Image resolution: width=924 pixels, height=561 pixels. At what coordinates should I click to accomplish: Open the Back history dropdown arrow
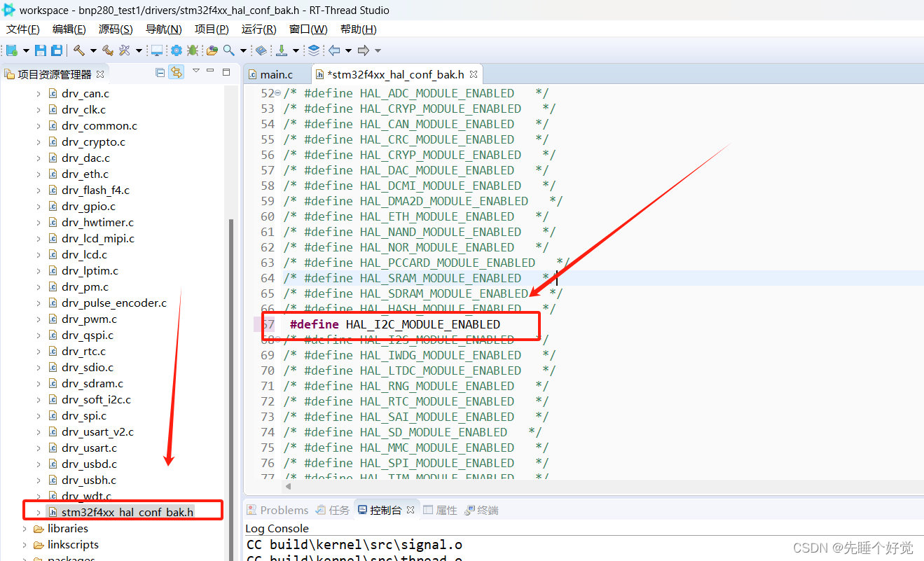[x=348, y=50]
